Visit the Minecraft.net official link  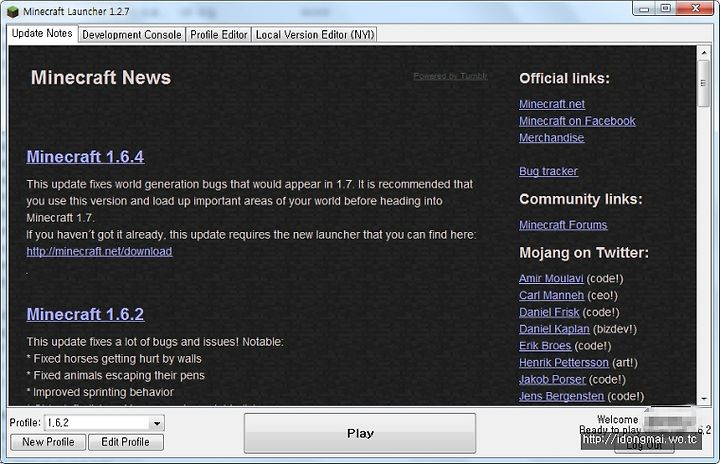[x=552, y=104]
